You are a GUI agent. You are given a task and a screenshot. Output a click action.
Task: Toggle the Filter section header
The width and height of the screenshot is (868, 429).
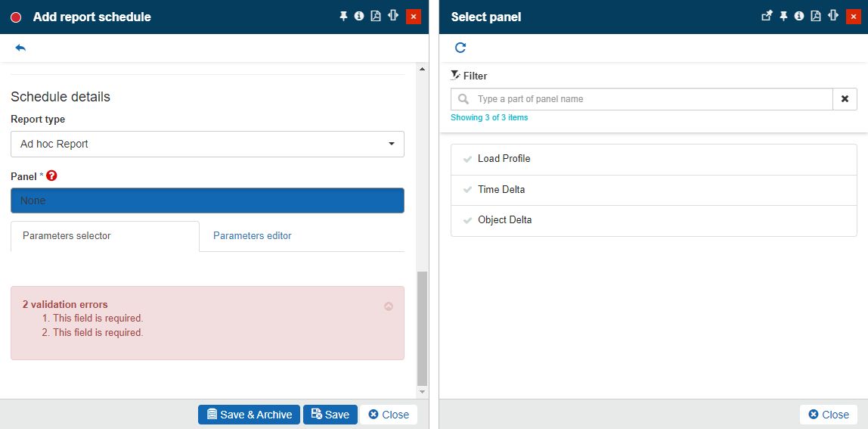point(469,76)
